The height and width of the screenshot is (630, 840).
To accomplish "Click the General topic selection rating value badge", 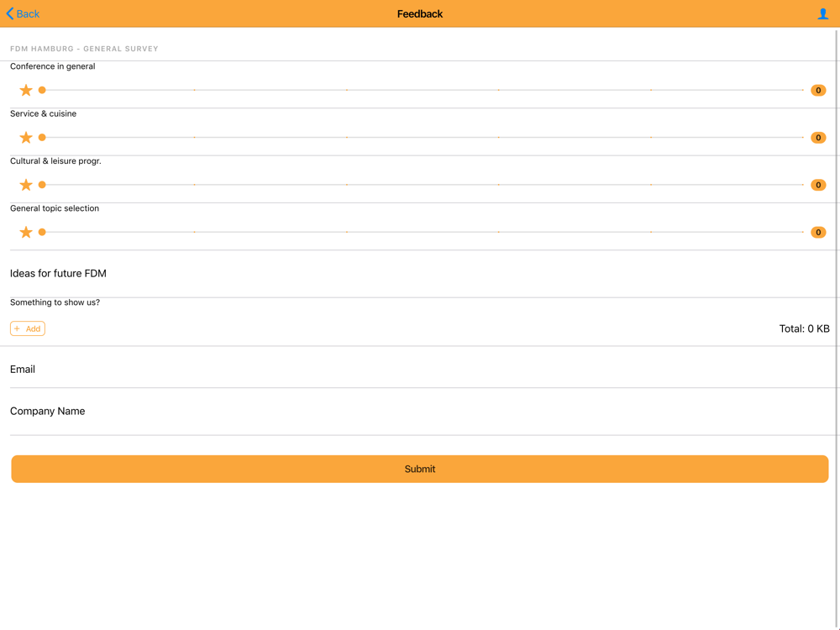I will [818, 232].
